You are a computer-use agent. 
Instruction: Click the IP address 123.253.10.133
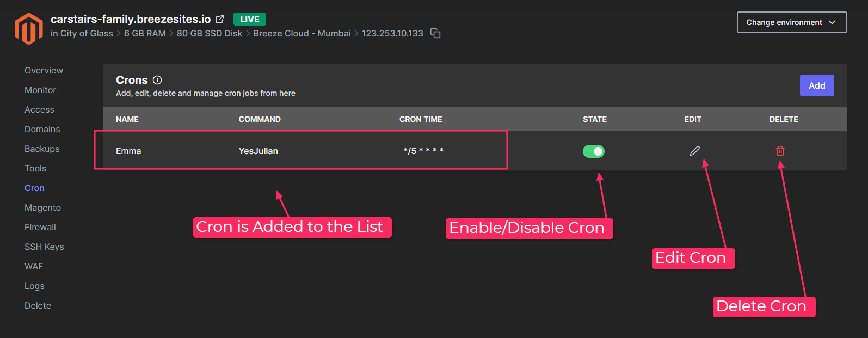[392, 33]
